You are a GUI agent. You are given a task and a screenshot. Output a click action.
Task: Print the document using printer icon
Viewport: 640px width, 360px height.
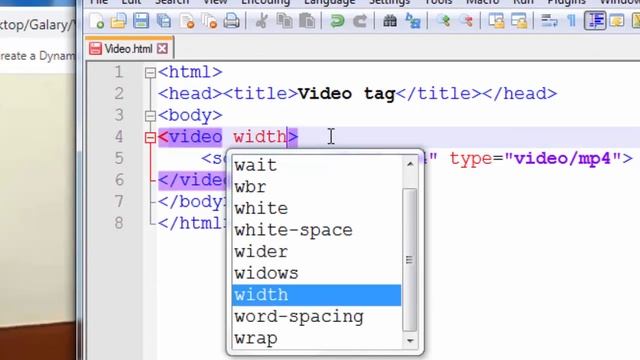tap(231, 20)
